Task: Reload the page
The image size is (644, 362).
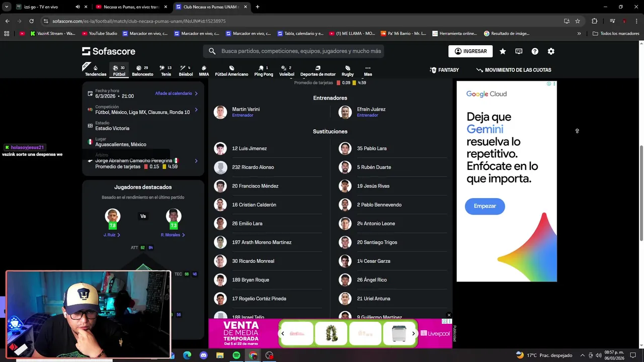Action: (31, 21)
